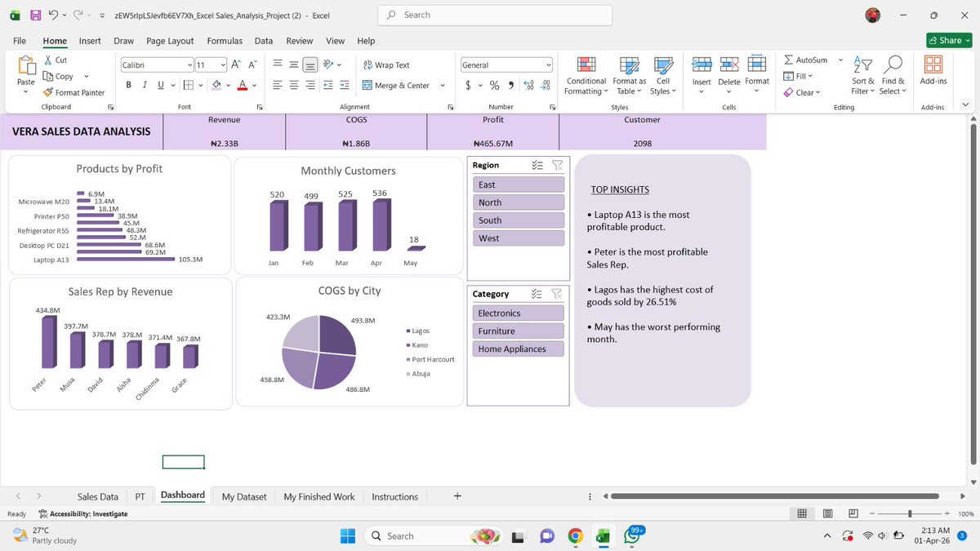Click the Paste clipboard icon
The image size is (980, 551).
[x=26, y=65]
